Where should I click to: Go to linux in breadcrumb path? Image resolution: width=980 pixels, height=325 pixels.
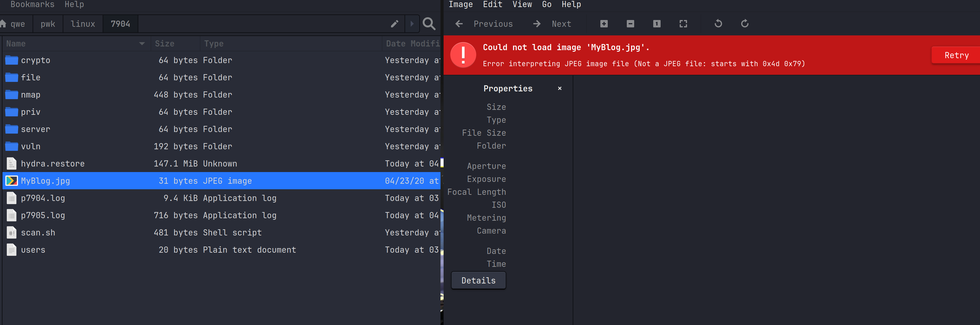[83, 24]
